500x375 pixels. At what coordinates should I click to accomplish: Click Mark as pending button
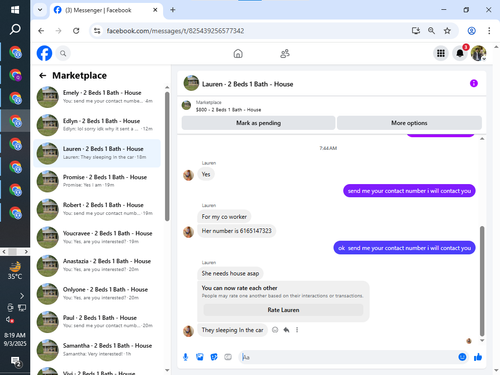pyautogui.click(x=258, y=123)
